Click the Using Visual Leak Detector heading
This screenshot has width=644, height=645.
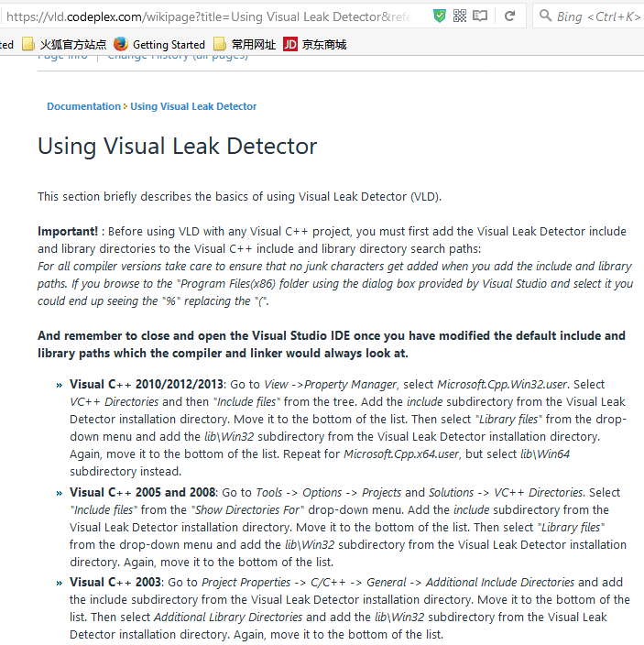point(177,146)
